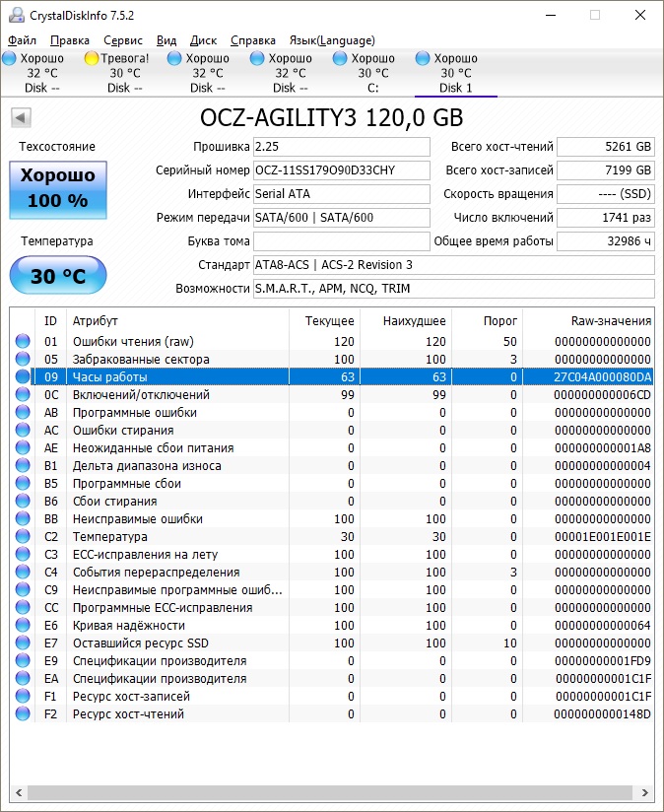Image resolution: width=664 pixels, height=812 pixels.
Task: Click the Порог column header
Action: click(488, 321)
